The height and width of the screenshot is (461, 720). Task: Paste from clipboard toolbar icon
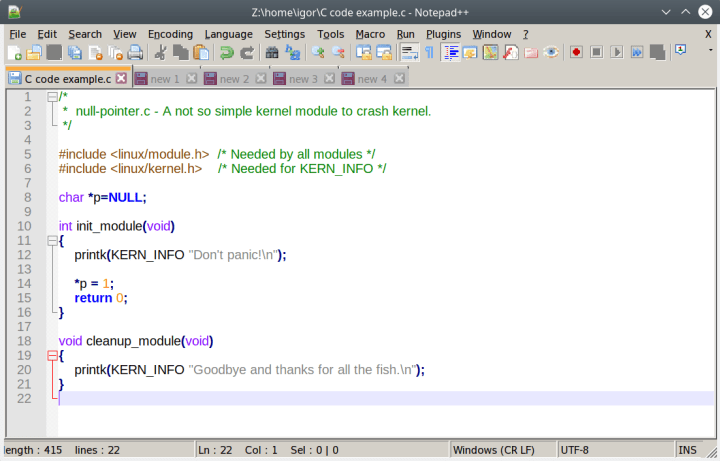pyautogui.click(x=201, y=52)
